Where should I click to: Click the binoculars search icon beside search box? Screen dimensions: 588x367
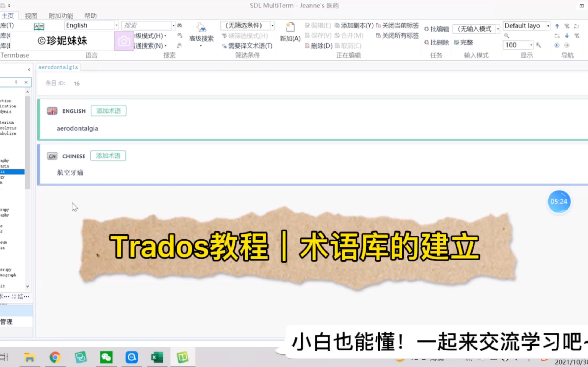pos(180,25)
